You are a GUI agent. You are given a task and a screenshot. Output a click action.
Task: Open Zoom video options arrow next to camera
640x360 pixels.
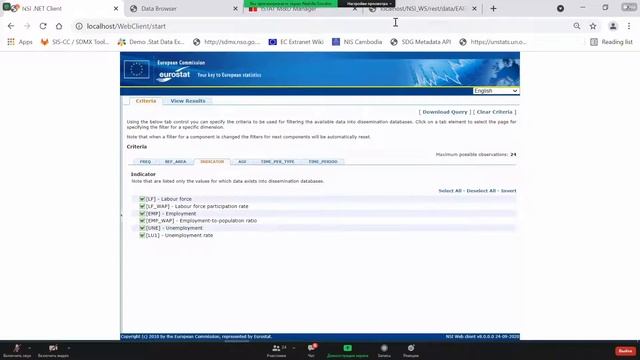coord(69,348)
